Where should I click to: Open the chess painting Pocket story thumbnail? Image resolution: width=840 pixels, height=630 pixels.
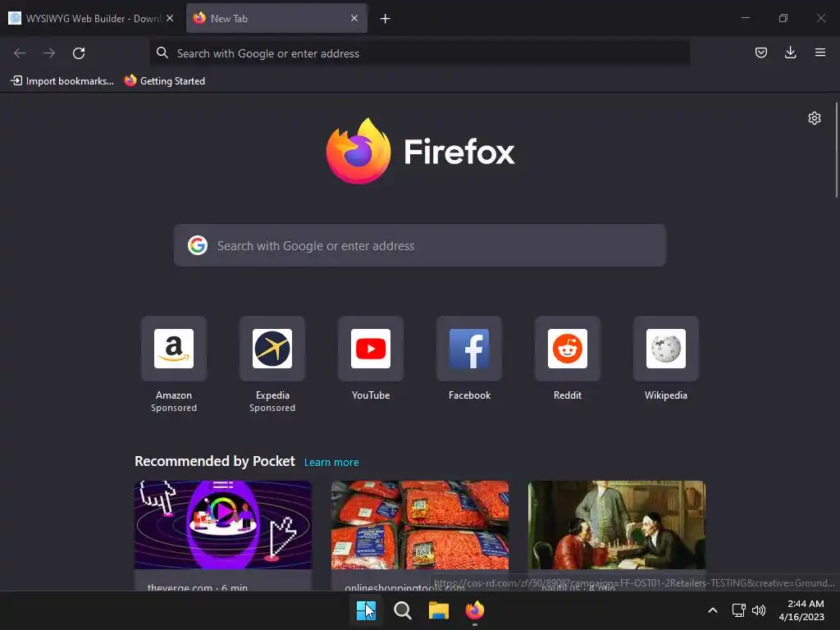coord(617,525)
